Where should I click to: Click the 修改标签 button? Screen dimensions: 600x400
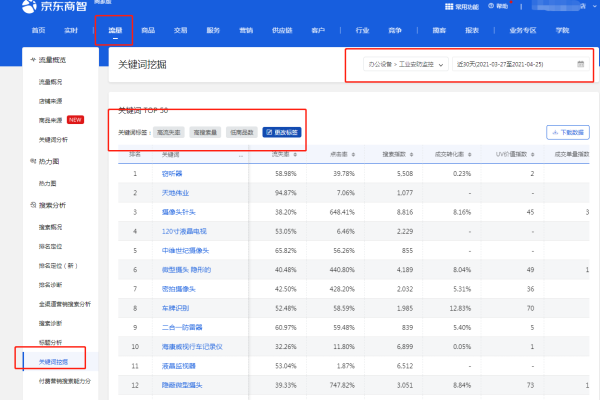point(282,132)
